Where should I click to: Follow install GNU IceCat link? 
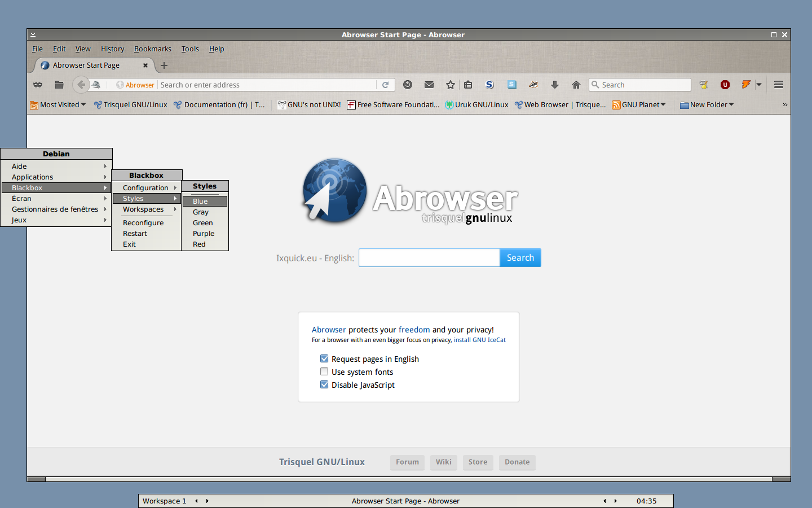click(x=480, y=340)
